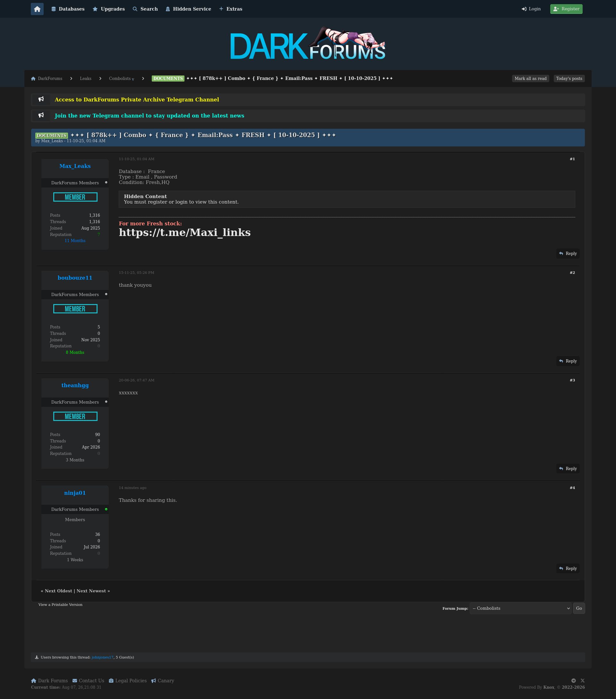Click timestamp "14 minutes ago"
The height and width of the screenshot is (699, 616).
[x=133, y=488]
